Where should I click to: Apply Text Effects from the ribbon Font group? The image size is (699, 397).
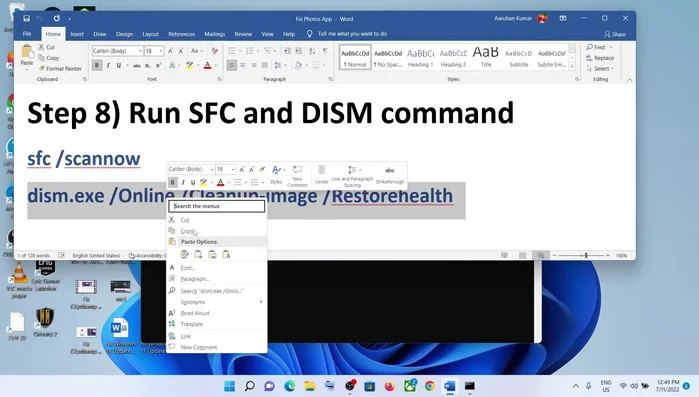pos(173,65)
